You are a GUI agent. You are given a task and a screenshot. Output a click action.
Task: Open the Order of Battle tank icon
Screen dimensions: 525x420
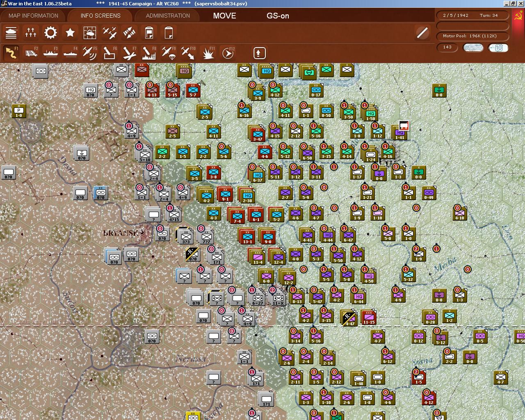pos(11,32)
